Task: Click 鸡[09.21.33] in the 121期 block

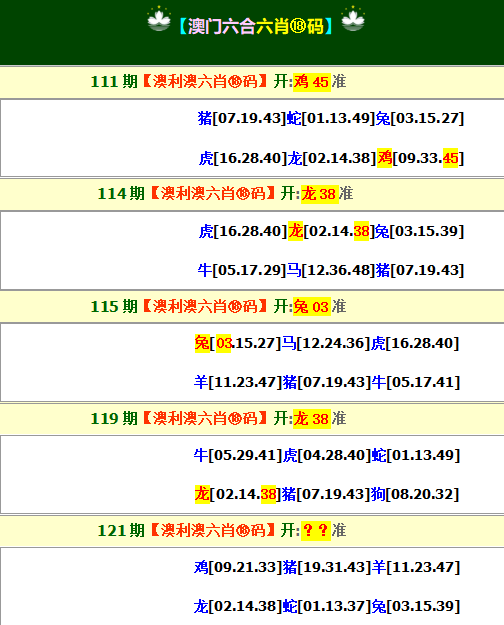Action: pos(238,567)
